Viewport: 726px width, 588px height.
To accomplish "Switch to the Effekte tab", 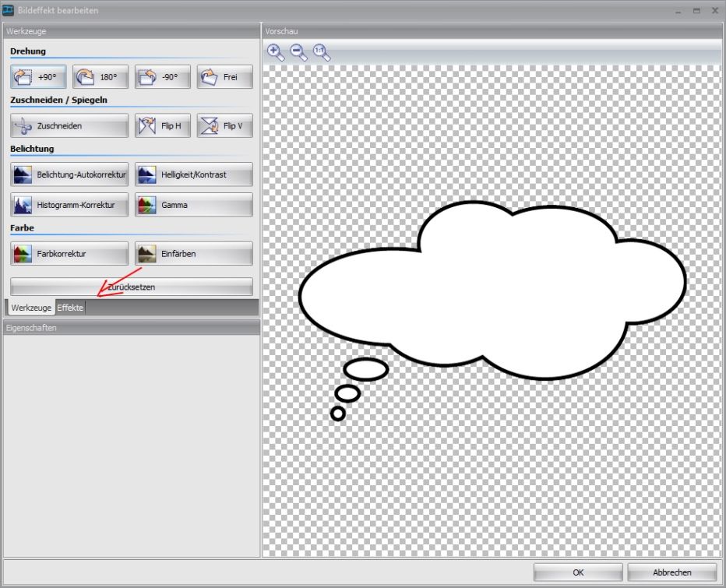I will point(70,308).
